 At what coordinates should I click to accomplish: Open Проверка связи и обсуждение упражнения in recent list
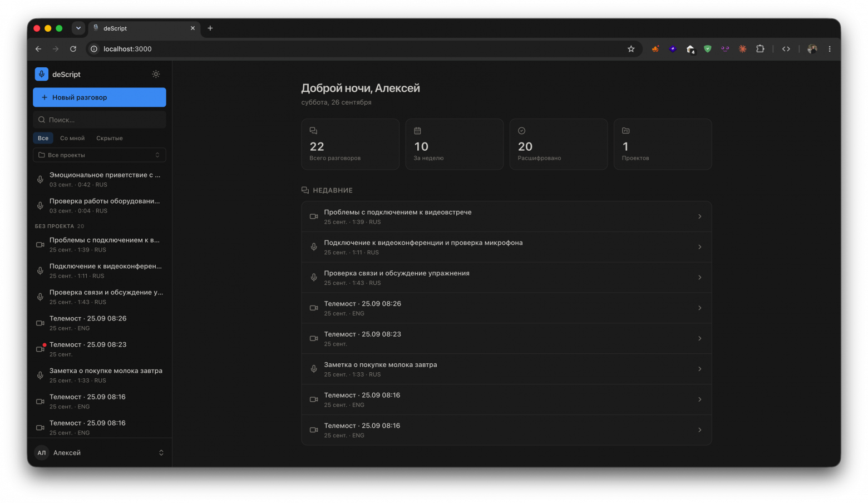click(506, 278)
